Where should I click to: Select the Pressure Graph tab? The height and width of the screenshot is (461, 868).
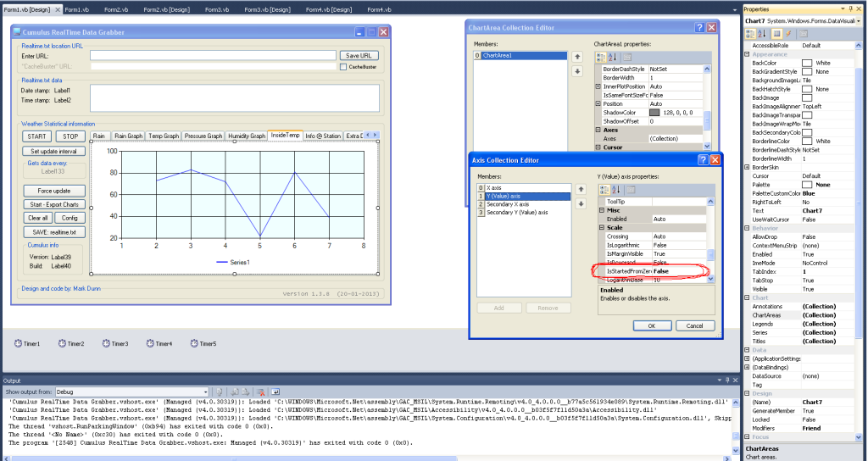click(203, 136)
